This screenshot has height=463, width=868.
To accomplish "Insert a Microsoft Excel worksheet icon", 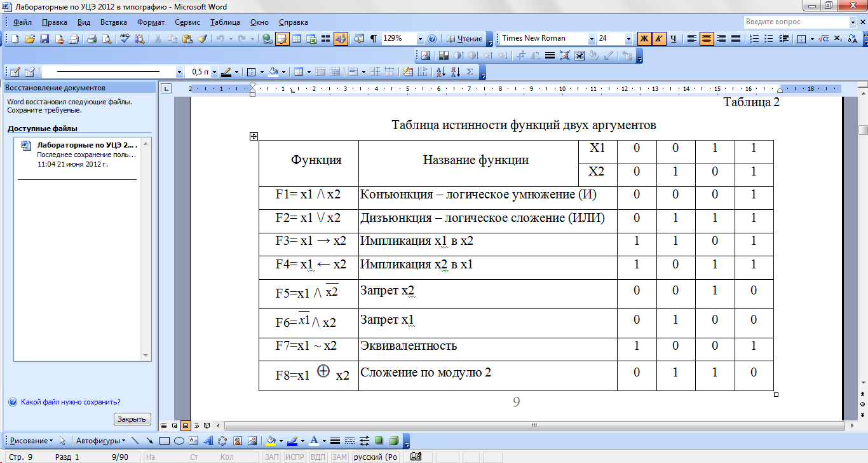I will tap(311, 39).
